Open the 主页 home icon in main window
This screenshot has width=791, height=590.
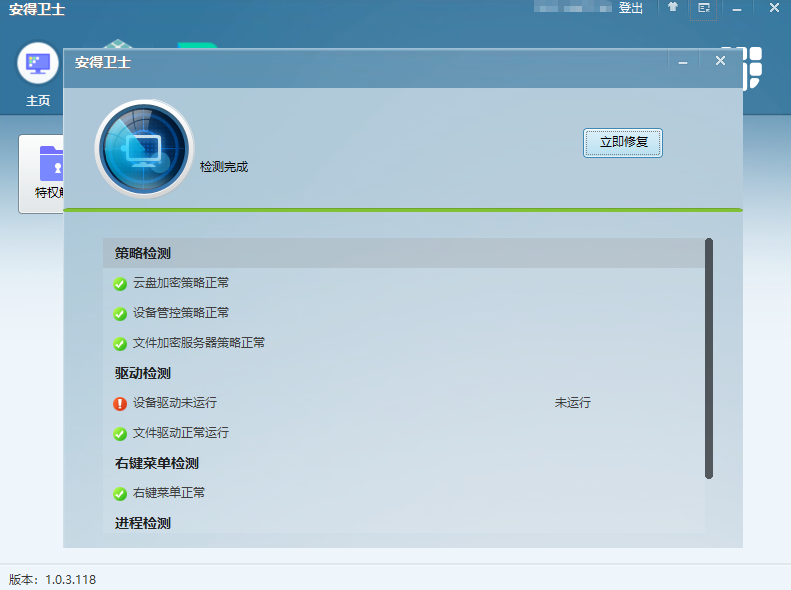pyautogui.click(x=38, y=64)
